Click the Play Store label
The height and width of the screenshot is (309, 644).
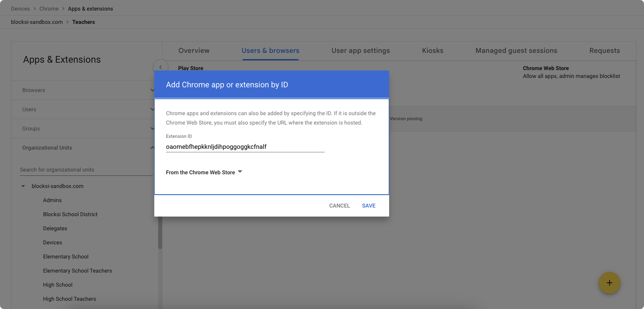pyautogui.click(x=191, y=68)
